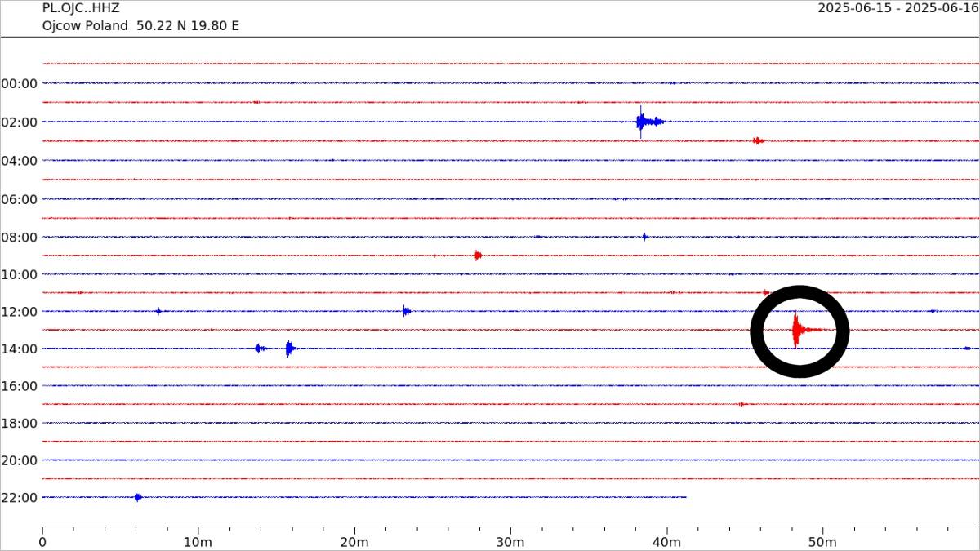Pick the 14:00 trace event near 14 minutes
980x551 pixels.
(259, 349)
